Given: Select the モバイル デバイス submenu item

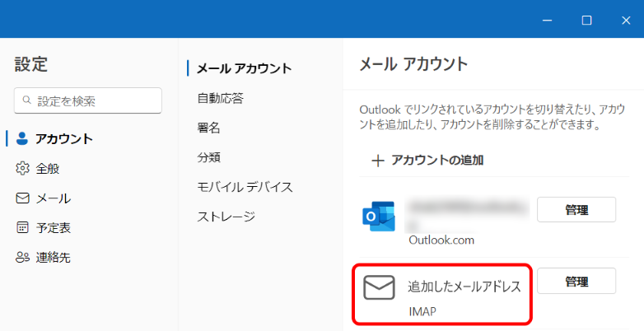Looking at the screenshot, I should pos(245,187).
